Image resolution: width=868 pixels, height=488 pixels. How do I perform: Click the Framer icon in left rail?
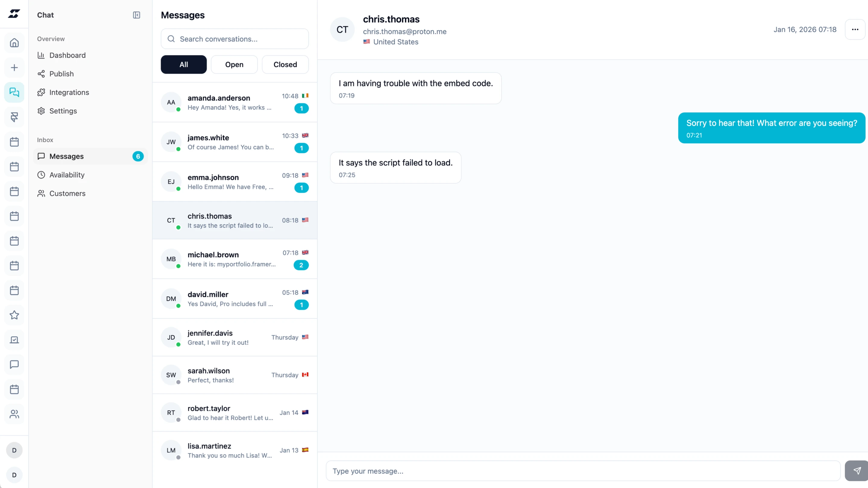[14, 117]
